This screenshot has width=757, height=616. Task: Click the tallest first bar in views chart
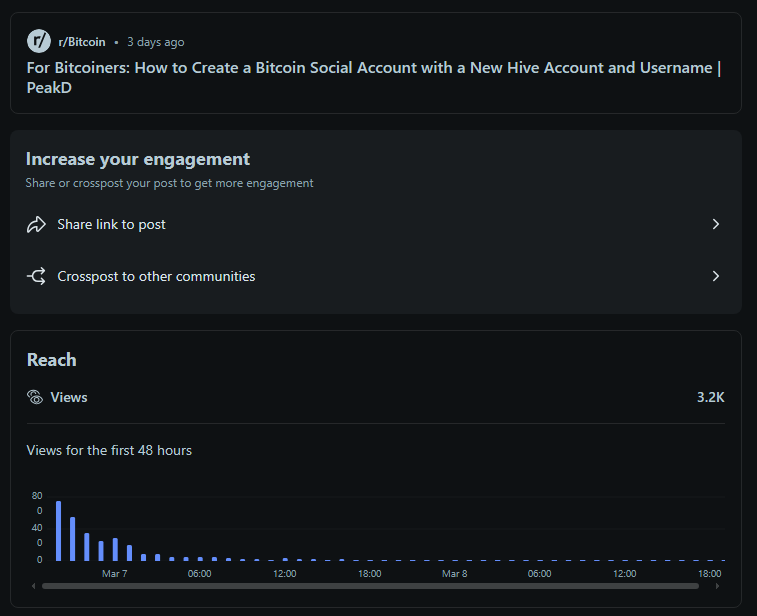[58, 531]
